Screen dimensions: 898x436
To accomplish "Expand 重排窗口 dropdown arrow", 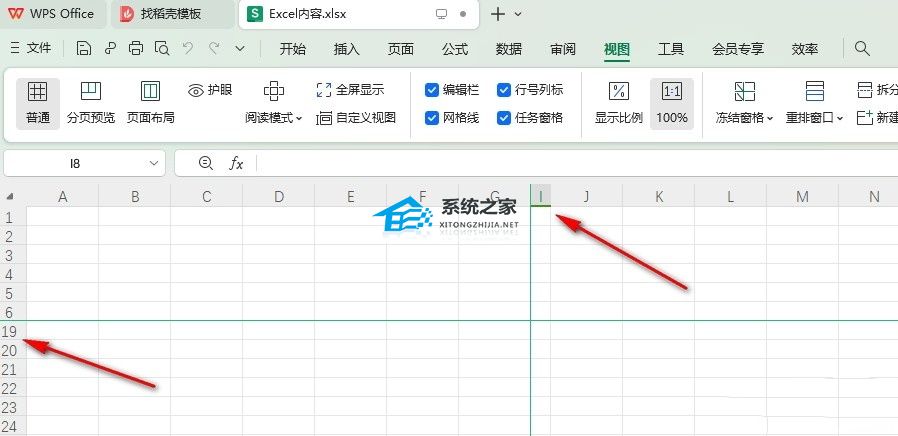I will pos(840,119).
